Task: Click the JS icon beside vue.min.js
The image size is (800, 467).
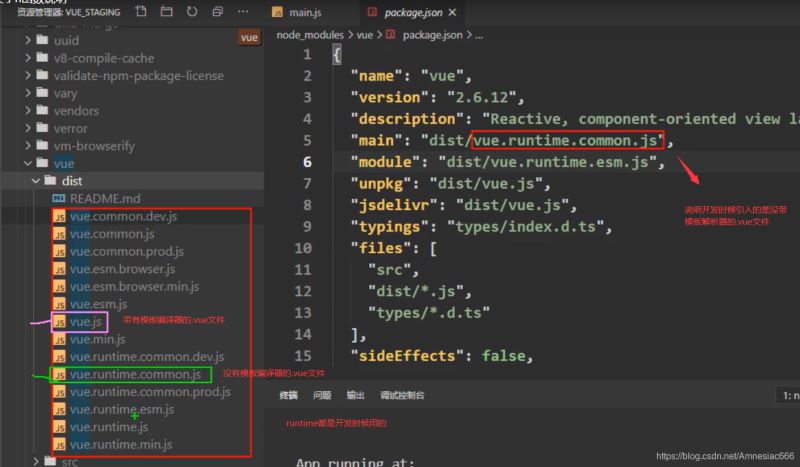Action: click(59, 339)
